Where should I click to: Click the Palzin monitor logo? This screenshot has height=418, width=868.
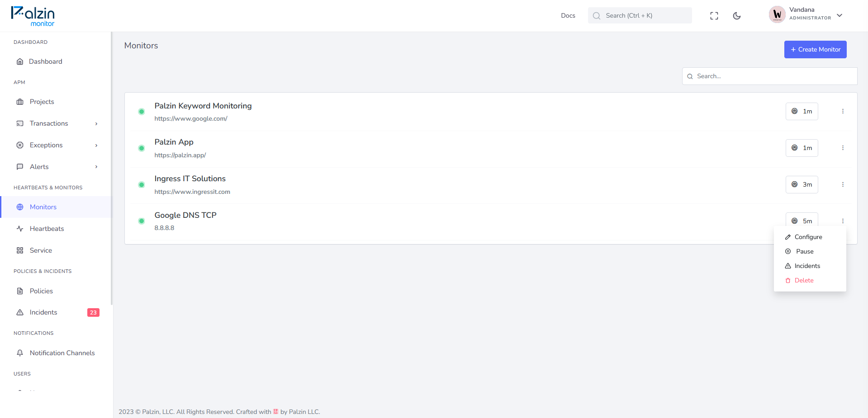(33, 16)
